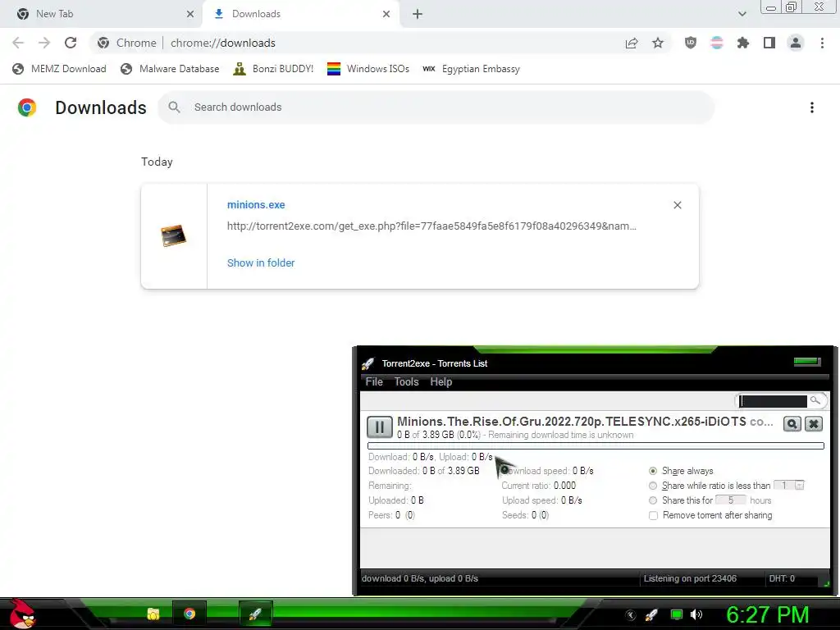Click Show in folder for minions.exe
This screenshot has width=840, height=630.
click(x=261, y=263)
